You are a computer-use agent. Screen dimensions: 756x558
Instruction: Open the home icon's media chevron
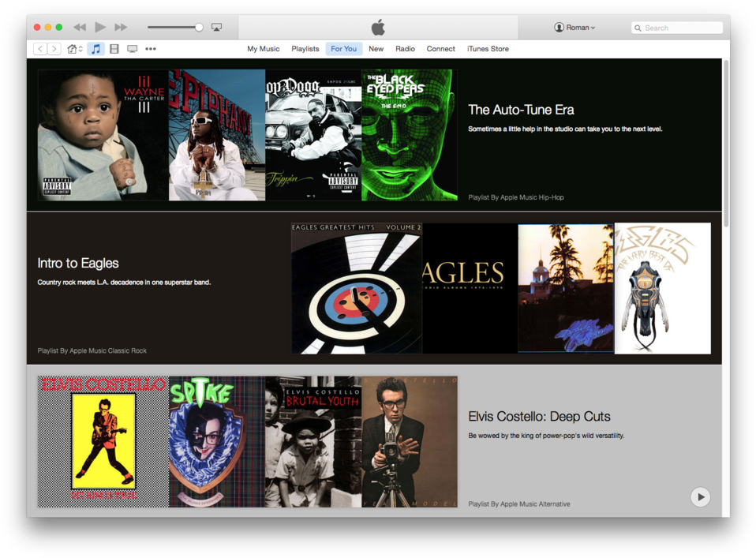(79, 48)
